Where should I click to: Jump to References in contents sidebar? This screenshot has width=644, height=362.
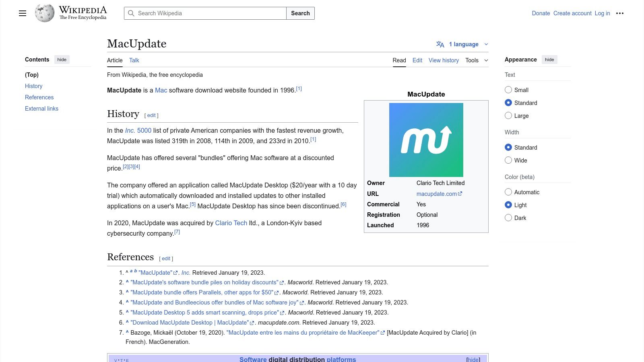(39, 97)
